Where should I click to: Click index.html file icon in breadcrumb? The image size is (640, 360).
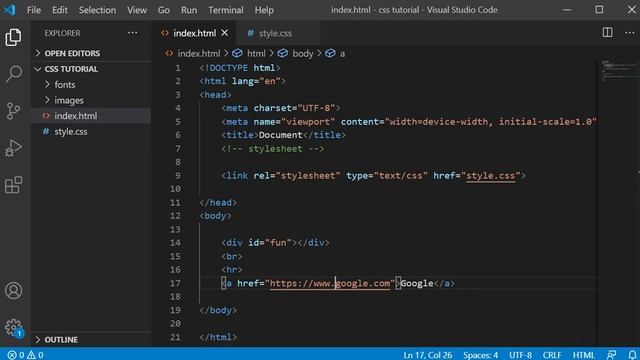click(x=169, y=53)
